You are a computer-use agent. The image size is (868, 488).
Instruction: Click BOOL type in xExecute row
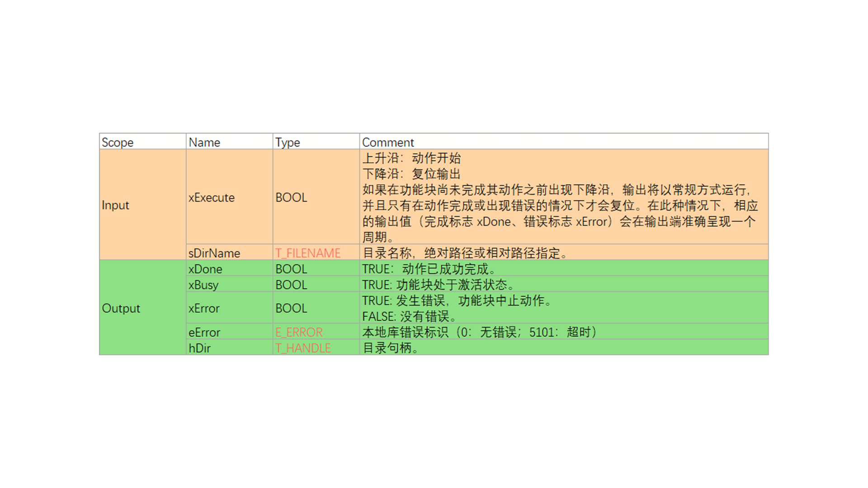coord(291,197)
